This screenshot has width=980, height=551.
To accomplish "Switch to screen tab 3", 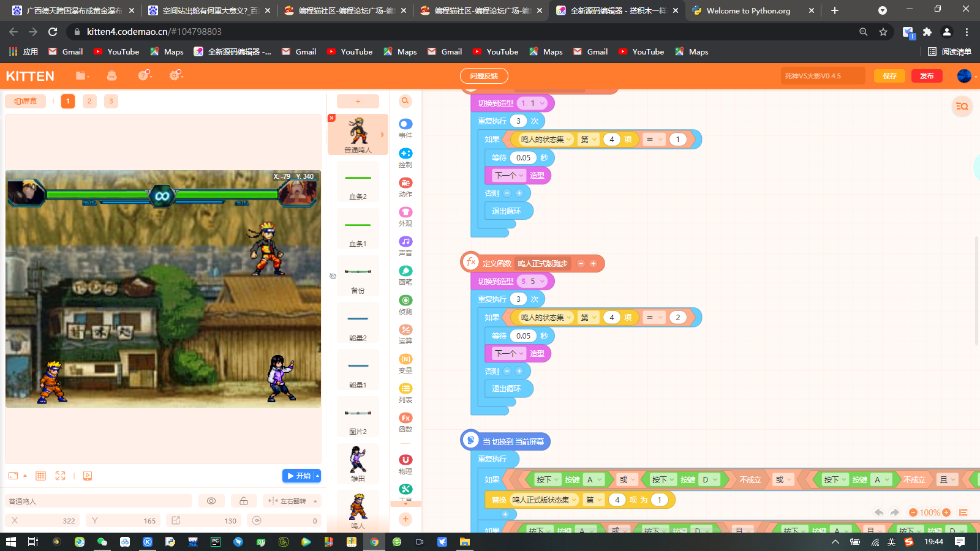I will coord(111,101).
